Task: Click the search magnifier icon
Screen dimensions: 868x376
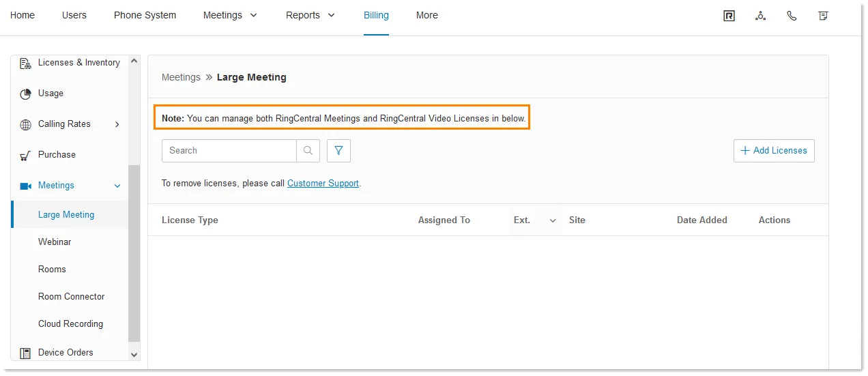Action: click(x=308, y=151)
